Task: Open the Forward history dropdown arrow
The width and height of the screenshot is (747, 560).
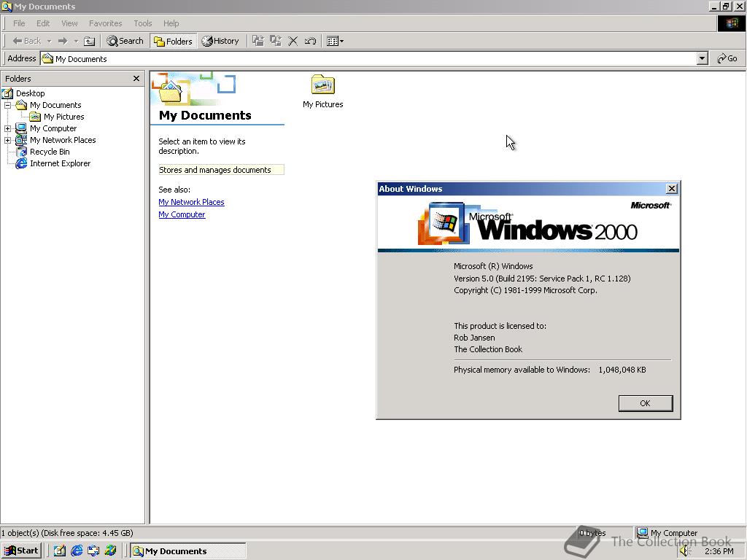Action: 76,41
